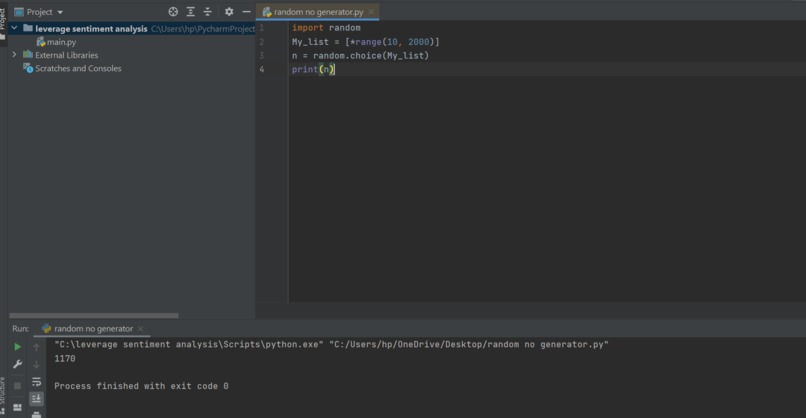The image size is (806, 418).
Task: Hide the Project tool window
Action: pyautogui.click(x=247, y=11)
